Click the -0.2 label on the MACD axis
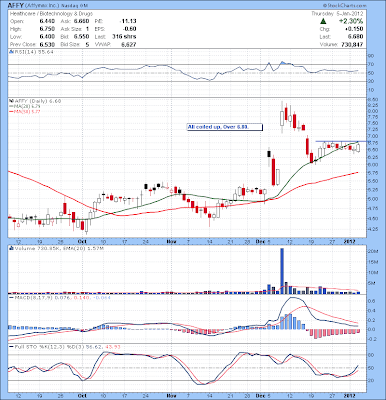Image resolution: width=386 pixels, height=400 pixels. tap(371, 339)
